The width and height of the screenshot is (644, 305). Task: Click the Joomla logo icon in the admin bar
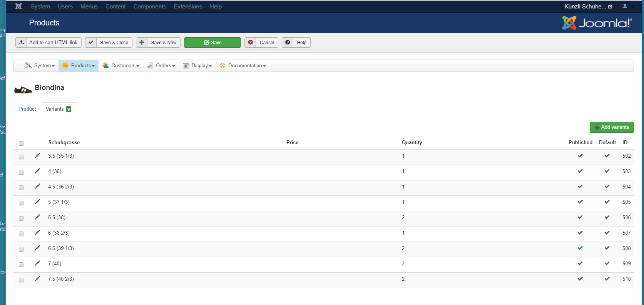18,6
